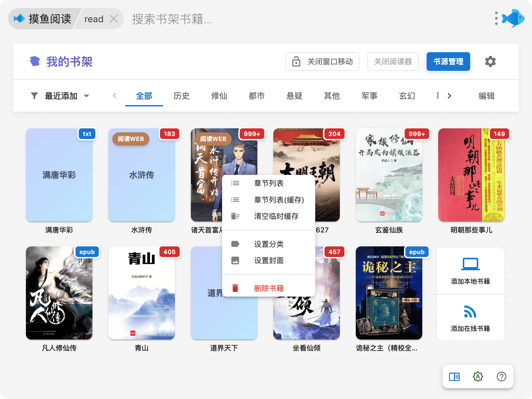The image size is (532, 399).
Task: Click the 关闭窗口移动 lock button
Action: tap(322, 62)
